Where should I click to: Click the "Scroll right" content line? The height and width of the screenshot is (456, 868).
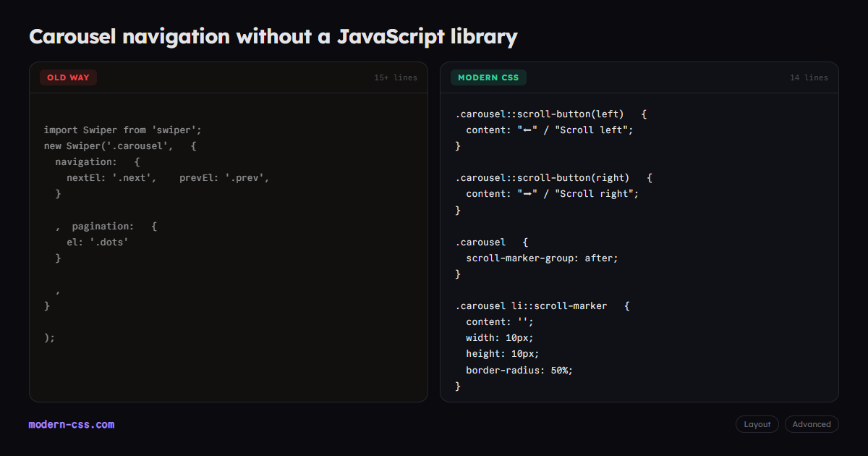[553, 193]
